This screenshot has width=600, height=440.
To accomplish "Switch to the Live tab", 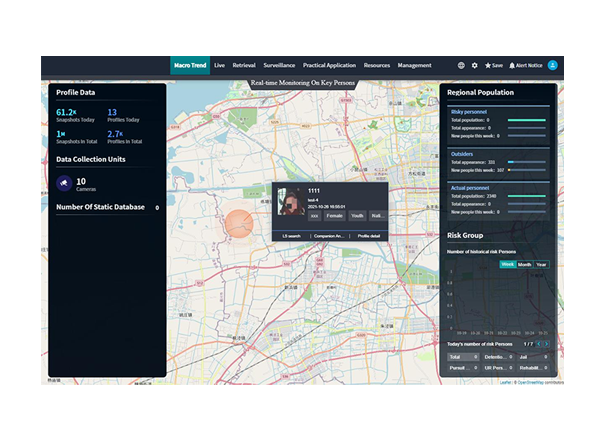I will pos(219,65).
